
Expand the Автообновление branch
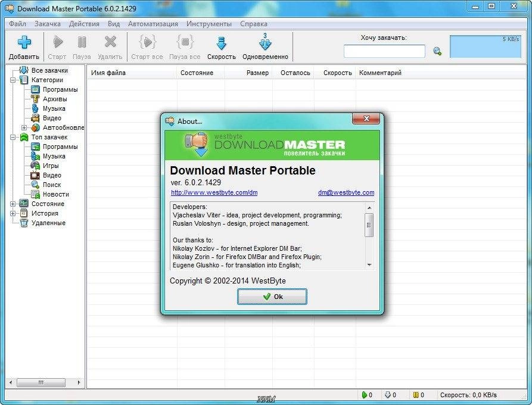(x=24, y=128)
